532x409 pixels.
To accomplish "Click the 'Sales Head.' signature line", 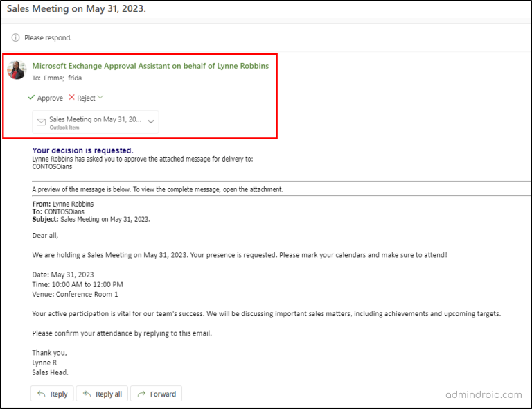I will [x=50, y=372].
